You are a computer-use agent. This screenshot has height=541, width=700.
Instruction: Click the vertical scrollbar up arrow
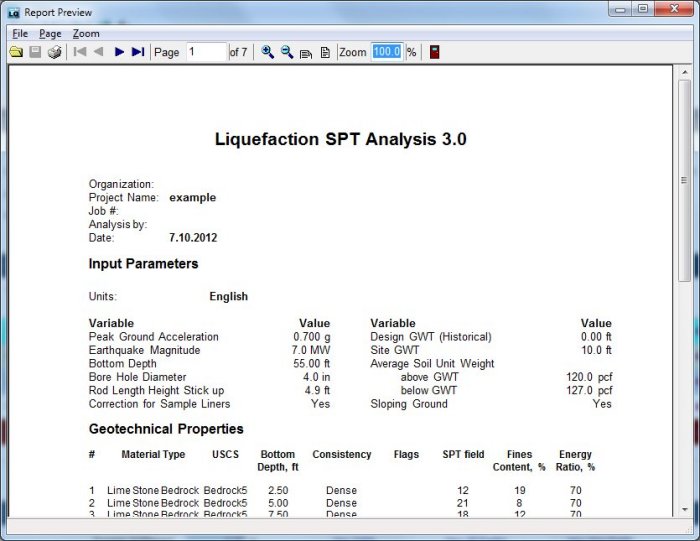point(684,73)
